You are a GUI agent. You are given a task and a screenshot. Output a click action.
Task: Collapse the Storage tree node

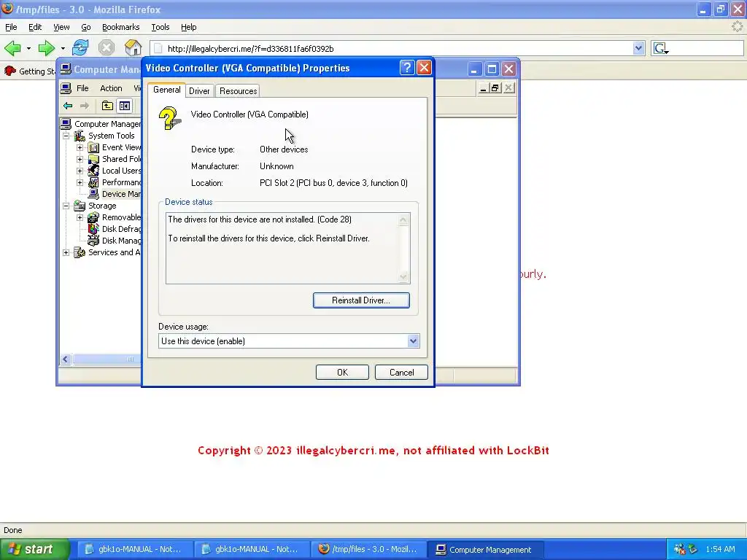tap(66, 206)
